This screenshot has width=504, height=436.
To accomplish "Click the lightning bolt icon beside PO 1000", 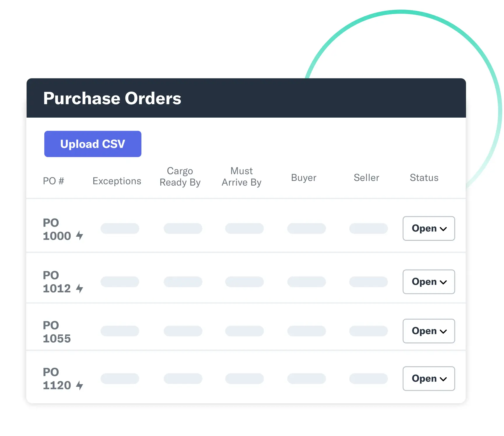I will tap(80, 235).
